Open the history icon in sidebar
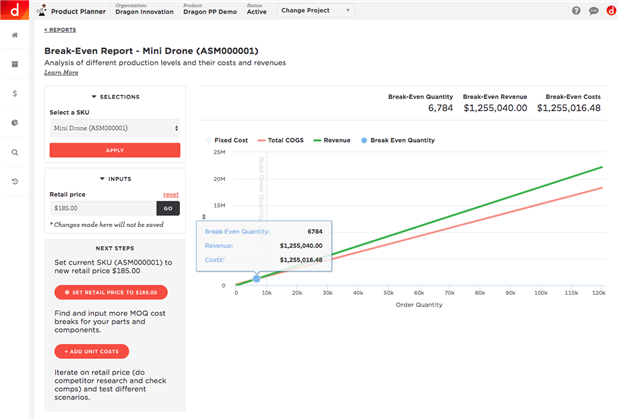Image resolution: width=619 pixels, height=420 pixels. click(15, 181)
